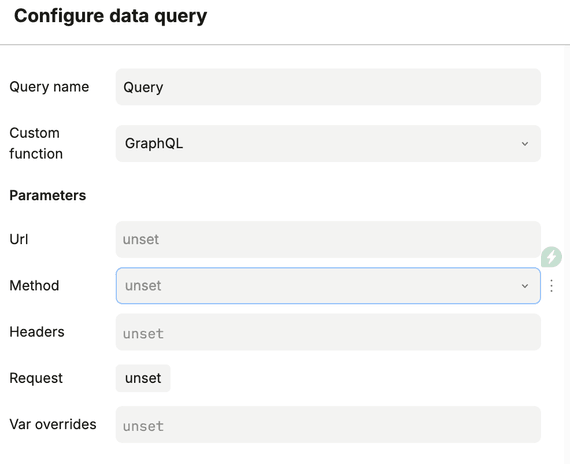Focus the Query name input field

point(328,87)
